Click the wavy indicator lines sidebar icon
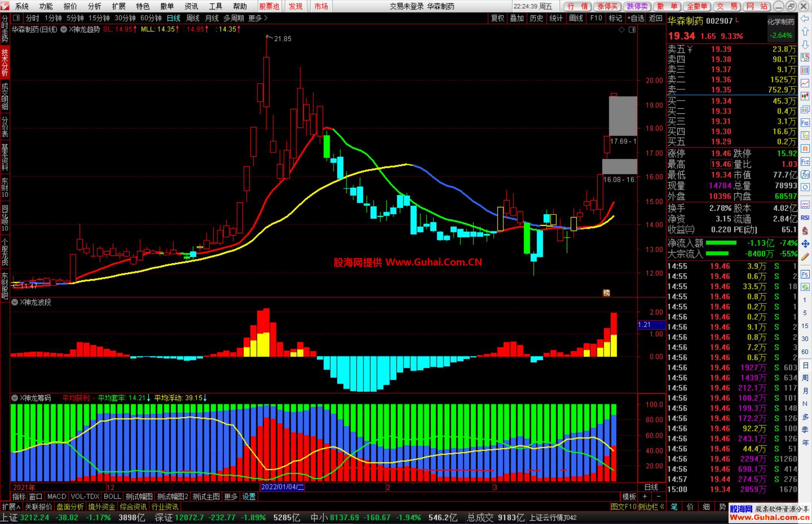This screenshot has height=524, width=812. click(805, 205)
